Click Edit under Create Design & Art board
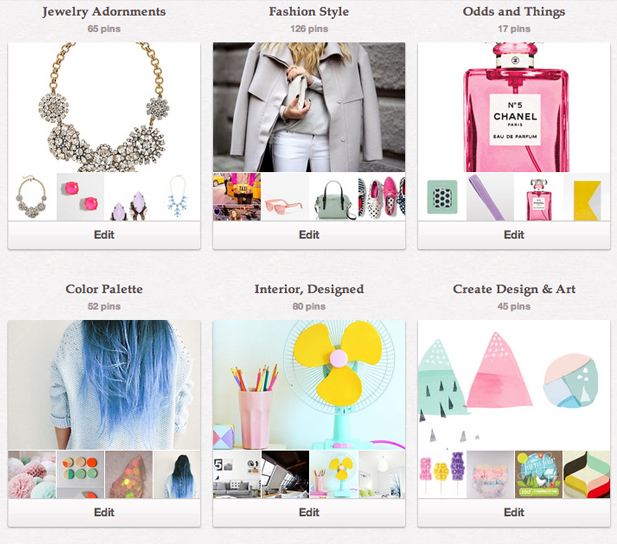Image resolution: width=617 pixels, height=544 pixels. 514,513
